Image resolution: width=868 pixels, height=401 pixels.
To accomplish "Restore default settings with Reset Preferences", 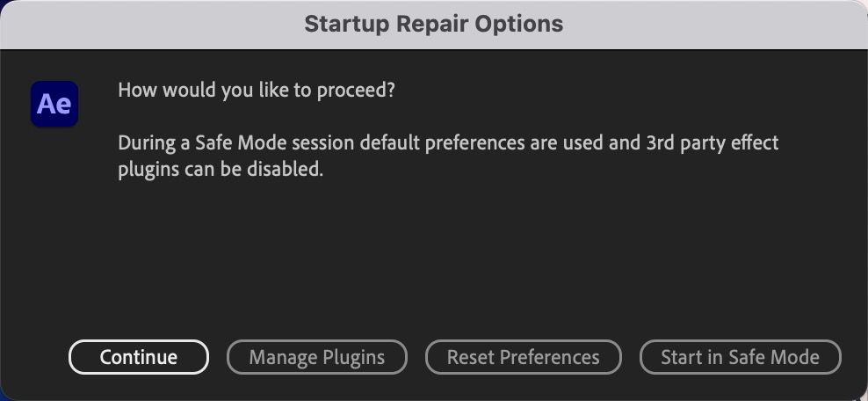I will [x=523, y=357].
